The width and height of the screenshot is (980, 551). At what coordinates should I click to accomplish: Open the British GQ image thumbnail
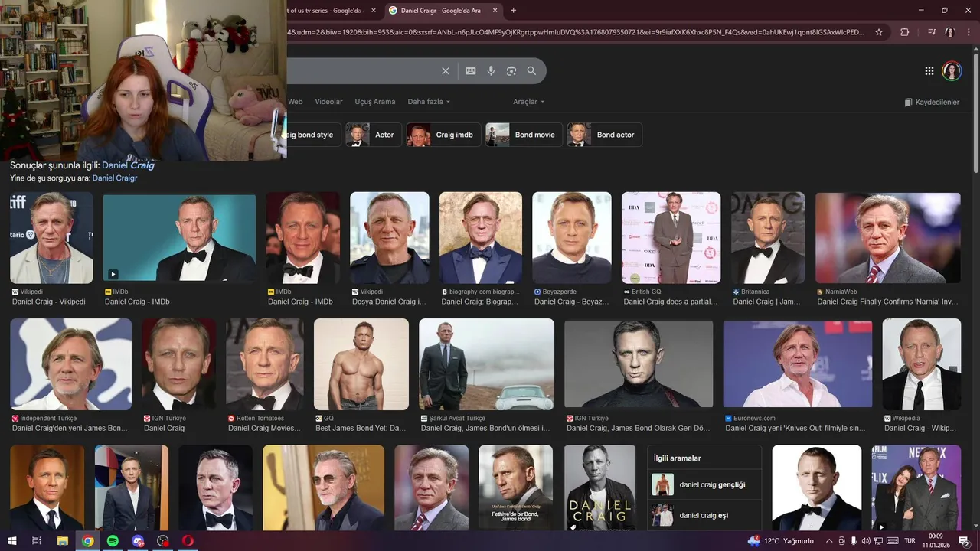pyautogui.click(x=671, y=238)
